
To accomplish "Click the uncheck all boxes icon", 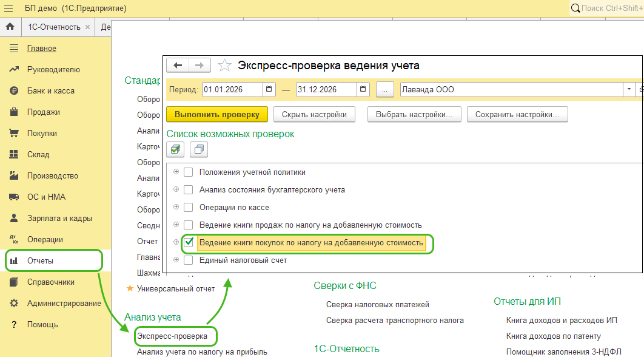I will click(198, 149).
